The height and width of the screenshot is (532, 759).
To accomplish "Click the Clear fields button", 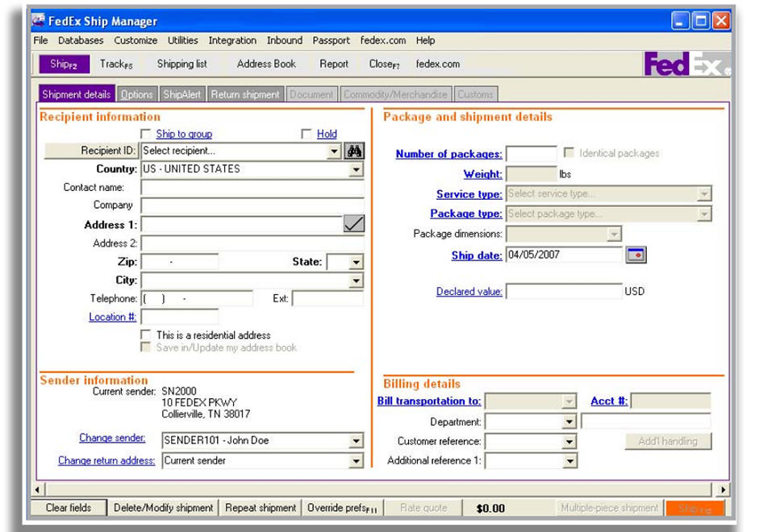I will point(69,508).
